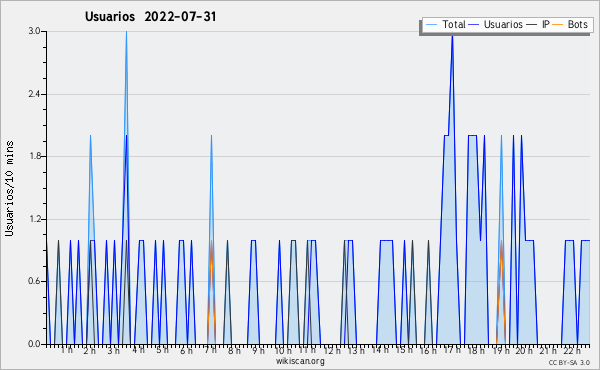Click the '17 h' x-axis label

pyautogui.click(x=452, y=350)
